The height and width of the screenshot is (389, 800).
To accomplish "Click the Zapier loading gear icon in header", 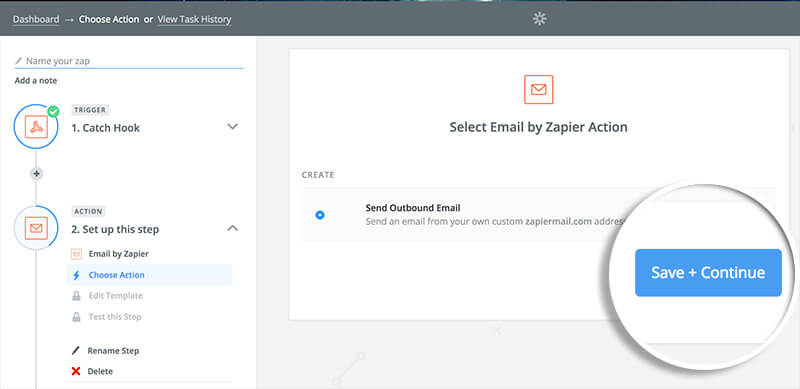I will [x=539, y=19].
